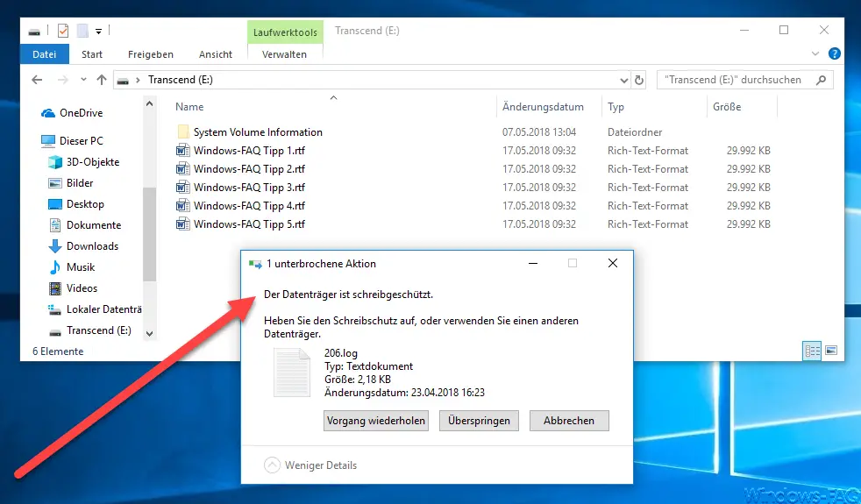Viewport: 861px width, 504px height.
Task: Go up one folder level arrow
Action: tap(102, 80)
